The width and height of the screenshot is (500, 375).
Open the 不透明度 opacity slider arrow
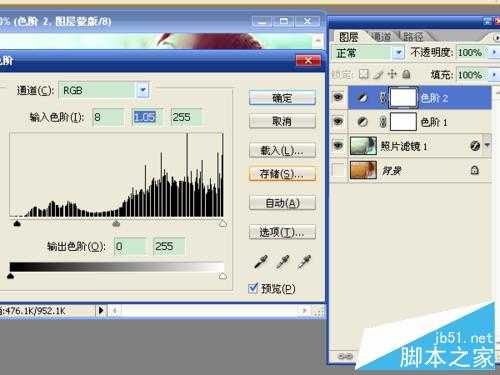[x=494, y=52]
